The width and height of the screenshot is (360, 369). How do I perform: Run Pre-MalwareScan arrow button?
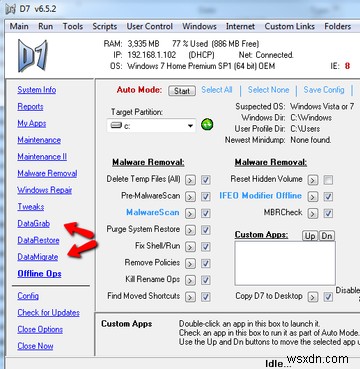190,197
